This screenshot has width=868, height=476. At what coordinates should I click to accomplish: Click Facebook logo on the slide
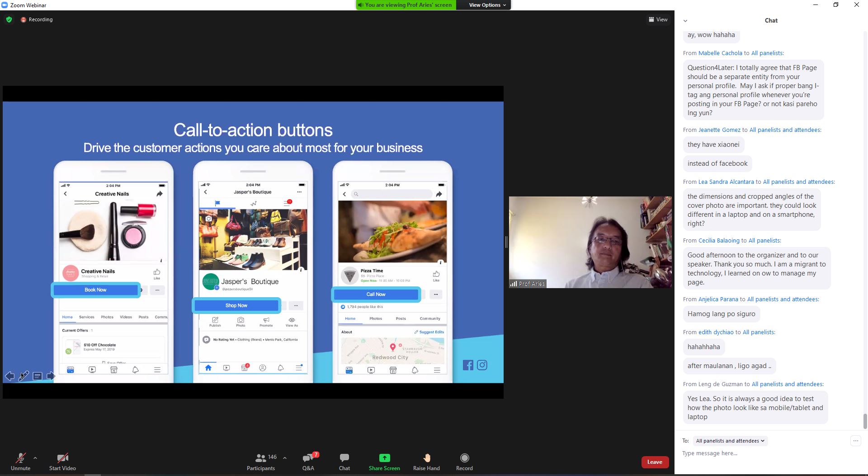click(x=468, y=365)
